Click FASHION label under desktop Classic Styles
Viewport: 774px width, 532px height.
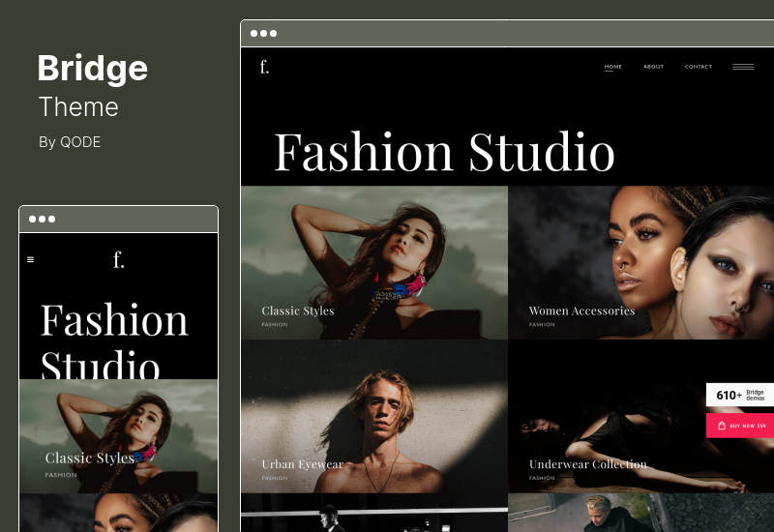tap(275, 324)
